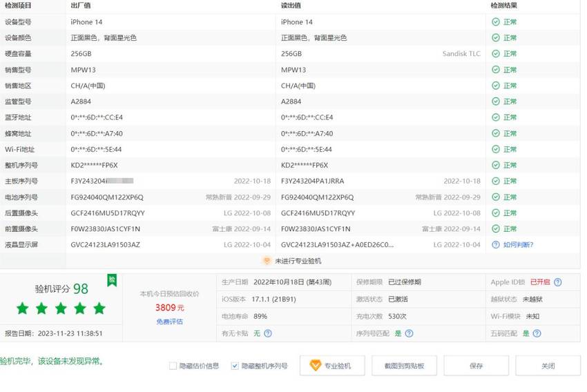
Task: Click the help icon beside 序列号匹配 是
Action: tap(410, 333)
